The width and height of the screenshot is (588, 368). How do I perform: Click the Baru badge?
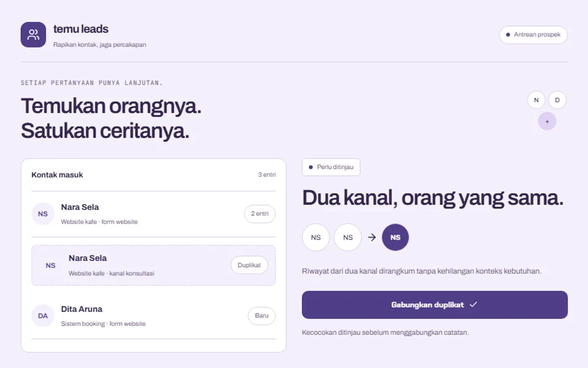[x=262, y=316]
